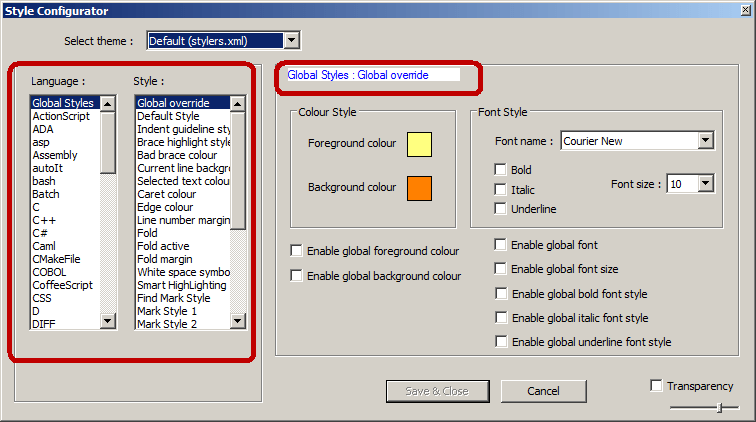
Task: Select Find Mark Style
Action: point(183,298)
